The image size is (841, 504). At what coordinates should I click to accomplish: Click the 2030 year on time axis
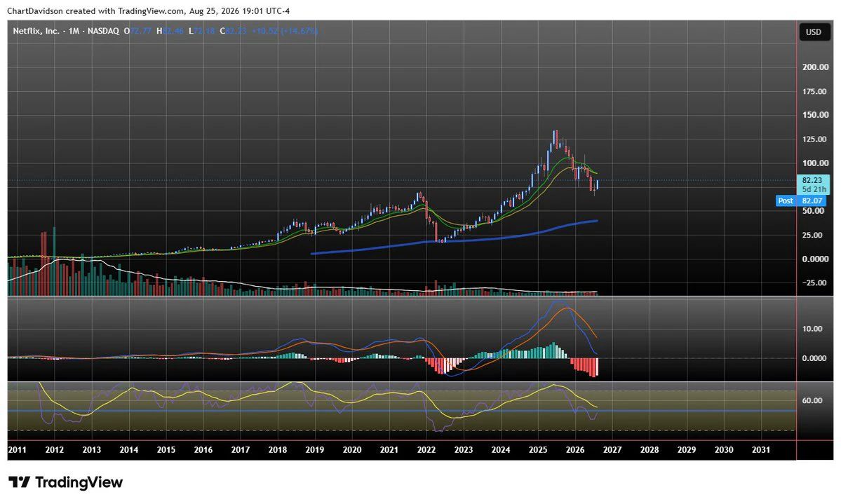click(724, 450)
